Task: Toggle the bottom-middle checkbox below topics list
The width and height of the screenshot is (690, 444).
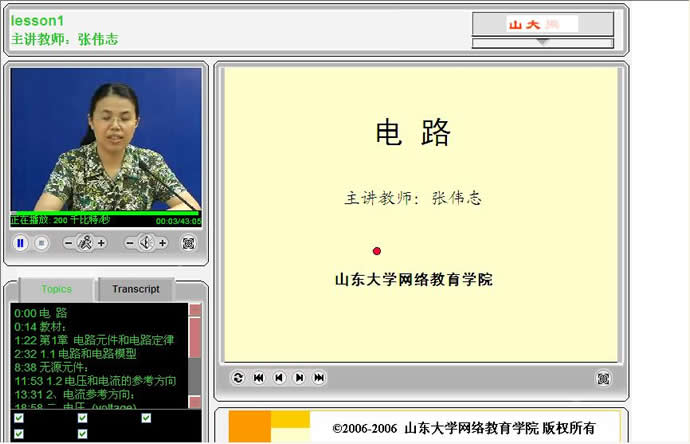Action: point(82,434)
